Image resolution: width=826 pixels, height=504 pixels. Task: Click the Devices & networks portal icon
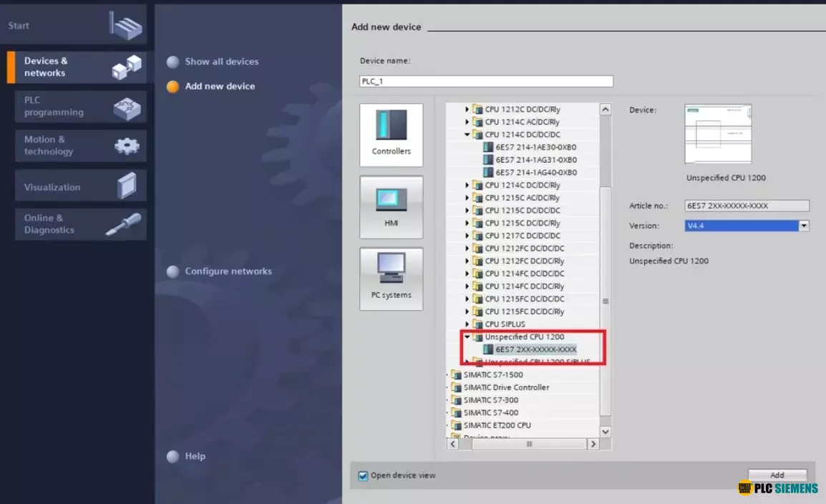127,67
